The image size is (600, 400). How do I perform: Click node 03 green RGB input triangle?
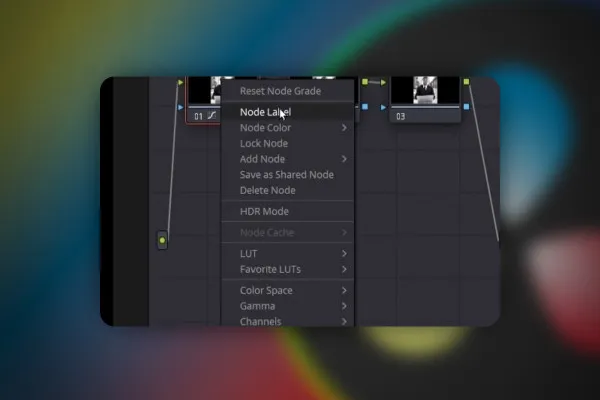(383, 82)
